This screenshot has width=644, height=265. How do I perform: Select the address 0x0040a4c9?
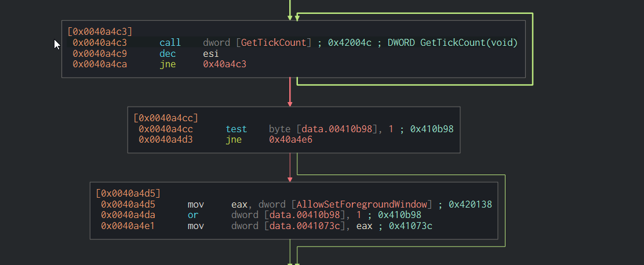click(x=100, y=53)
